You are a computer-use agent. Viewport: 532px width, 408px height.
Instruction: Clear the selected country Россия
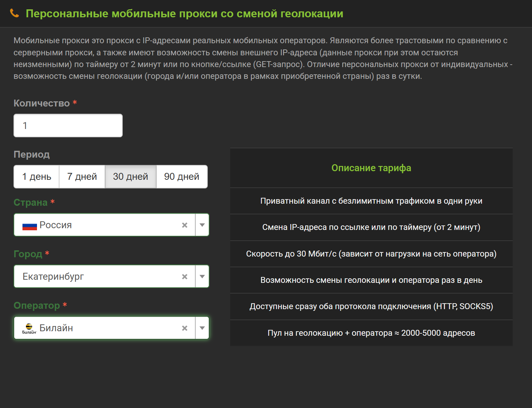185,225
